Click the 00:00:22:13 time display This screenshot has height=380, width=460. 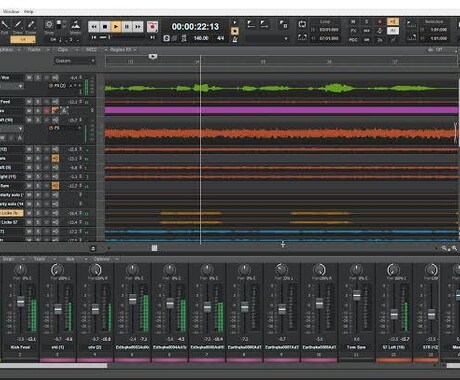tap(195, 27)
